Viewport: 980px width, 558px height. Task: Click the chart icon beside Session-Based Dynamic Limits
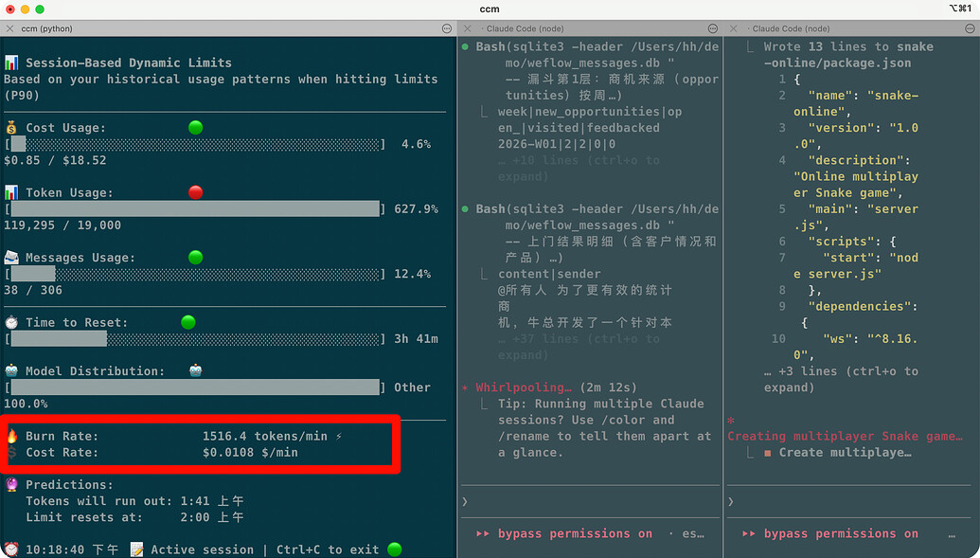(11, 63)
